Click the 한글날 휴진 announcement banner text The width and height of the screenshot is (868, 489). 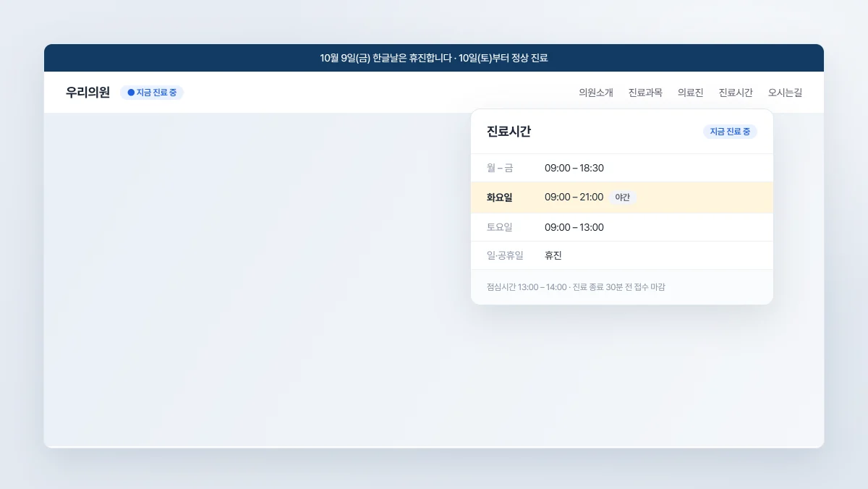434,58
